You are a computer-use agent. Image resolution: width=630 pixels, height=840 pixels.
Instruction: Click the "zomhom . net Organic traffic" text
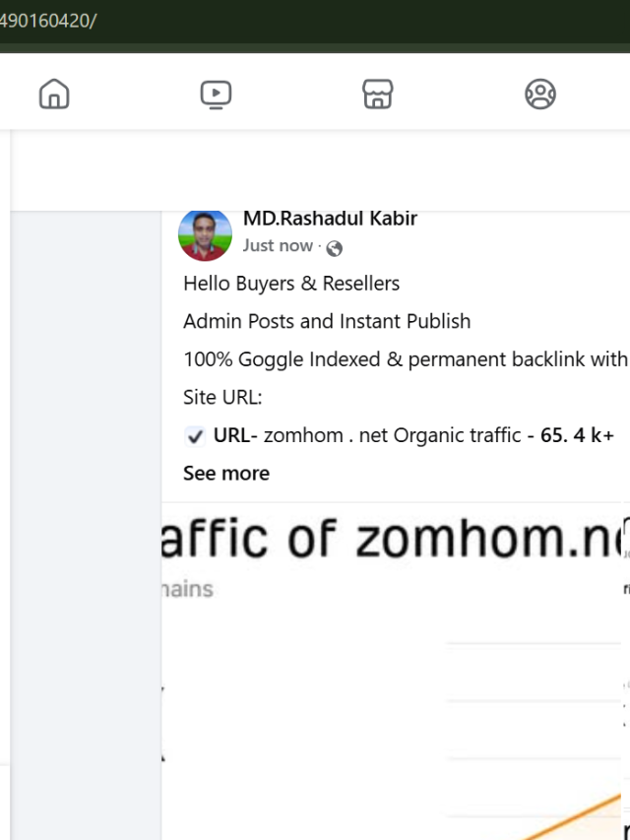393,435
